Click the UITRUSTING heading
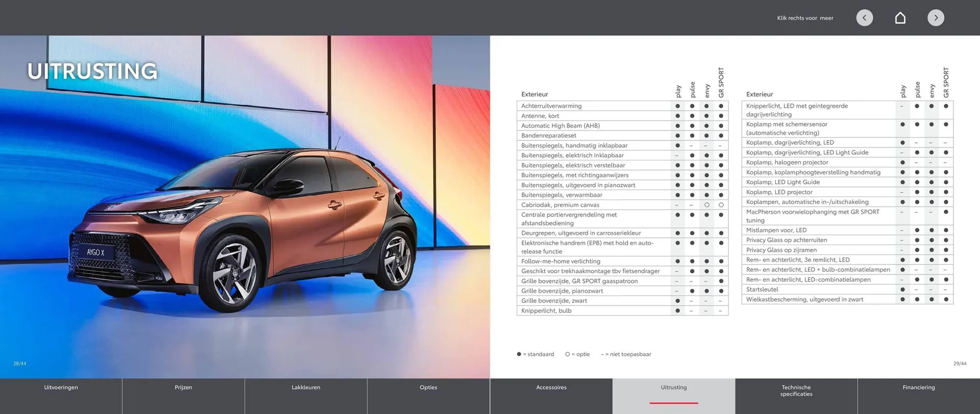The image size is (980, 414). (92, 71)
